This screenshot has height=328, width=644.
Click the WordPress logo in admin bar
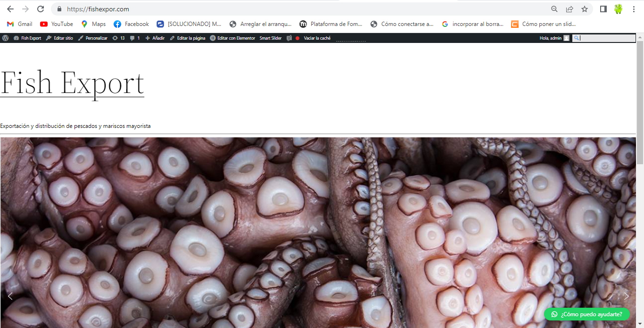click(5, 38)
